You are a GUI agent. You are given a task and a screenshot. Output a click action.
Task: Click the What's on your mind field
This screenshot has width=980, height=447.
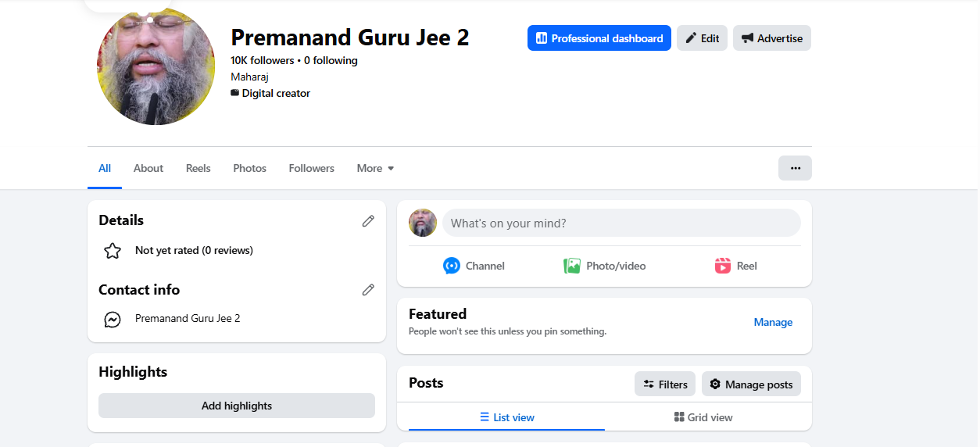tap(621, 223)
